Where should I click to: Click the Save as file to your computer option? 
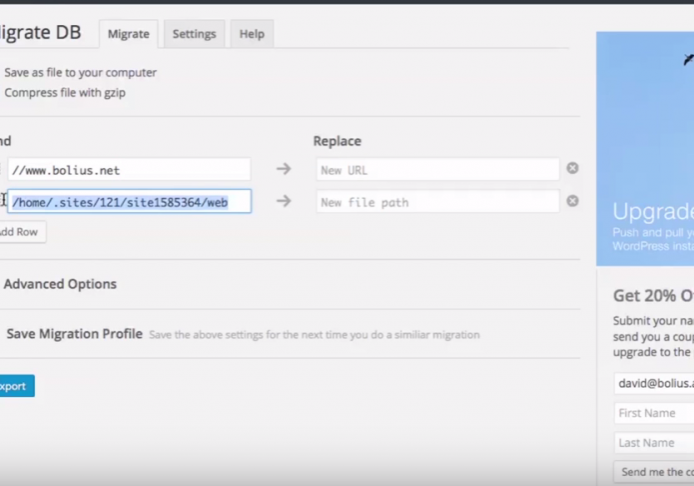click(x=81, y=73)
